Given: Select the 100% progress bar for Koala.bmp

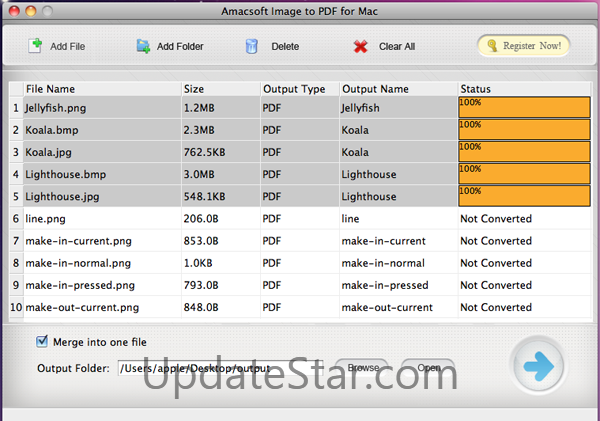Looking at the screenshot, I should click(524, 129).
